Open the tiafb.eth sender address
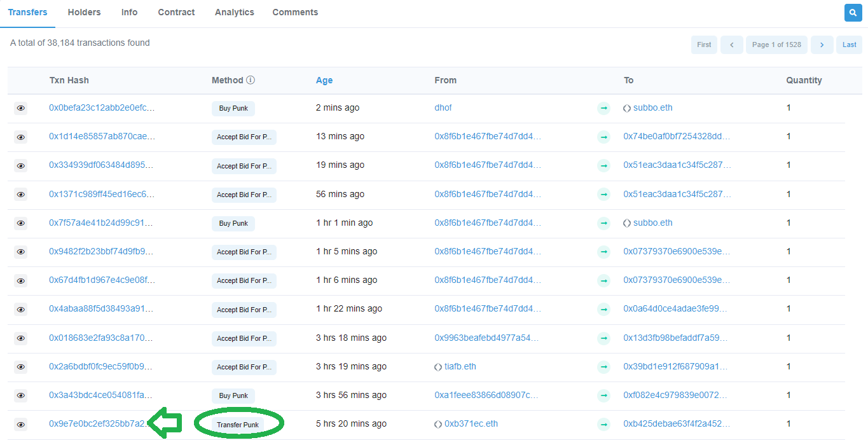This screenshot has width=868, height=440. (x=460, y=366)
